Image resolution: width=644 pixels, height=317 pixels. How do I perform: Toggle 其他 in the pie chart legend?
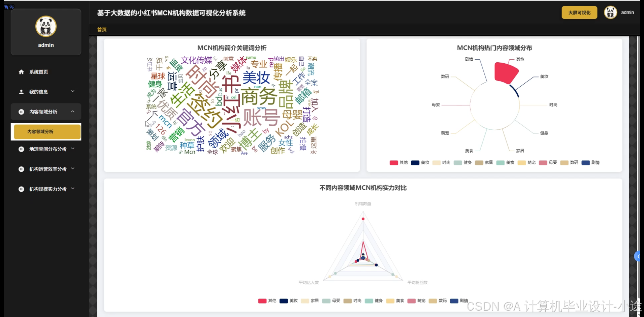click(398, 163)
